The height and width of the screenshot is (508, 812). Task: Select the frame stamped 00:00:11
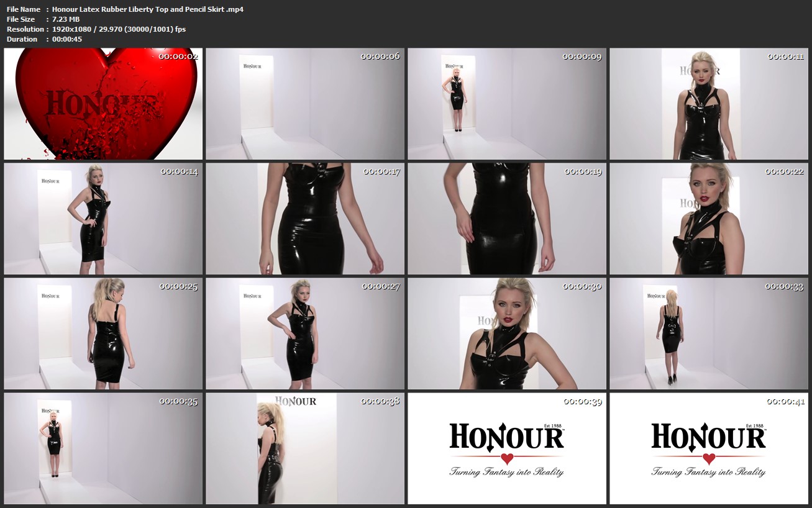[709, 104]
